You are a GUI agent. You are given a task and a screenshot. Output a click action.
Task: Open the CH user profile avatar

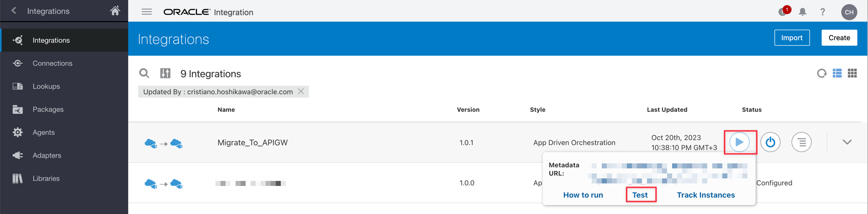(849, 12)
